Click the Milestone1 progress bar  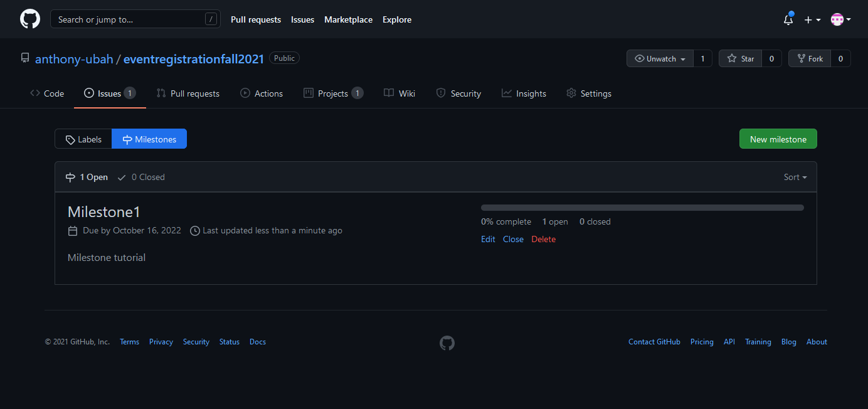pyautogui.click(x=642, y=208)
